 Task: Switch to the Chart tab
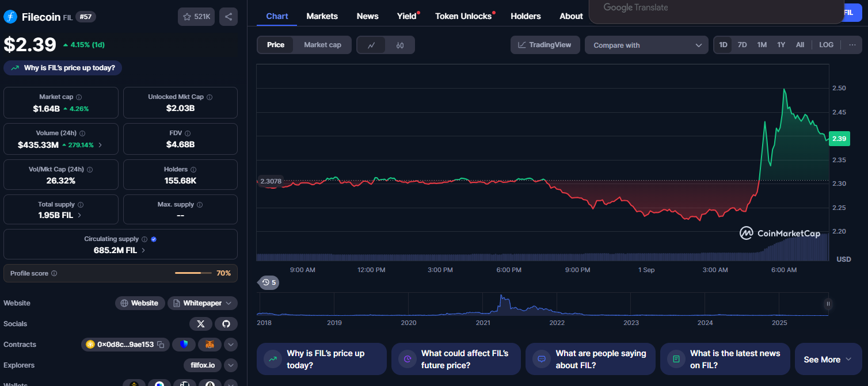277,16
